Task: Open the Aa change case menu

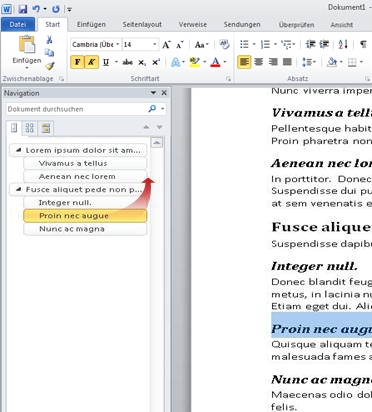Action: (x=202, y=45)
